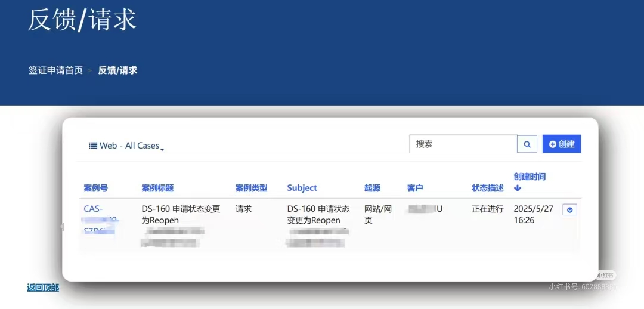Click the descending sort arrow under 创建时间
Screen dimensions: 644x309
click(x=518, y=188)
